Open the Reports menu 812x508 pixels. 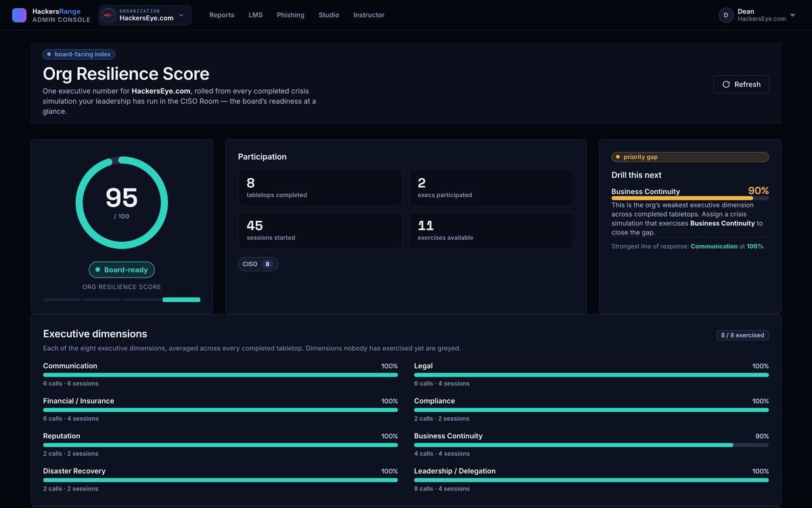tap(222, 15)
